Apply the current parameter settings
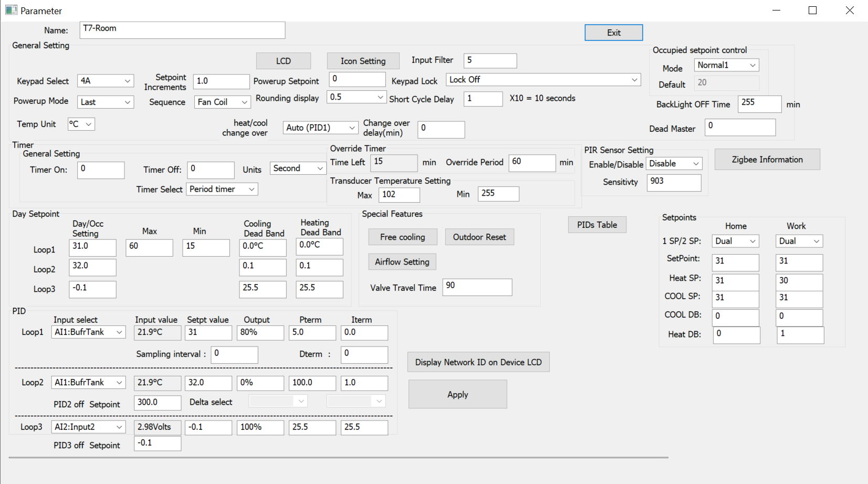Screen dimensions: 868x484 tap(457, 394)
